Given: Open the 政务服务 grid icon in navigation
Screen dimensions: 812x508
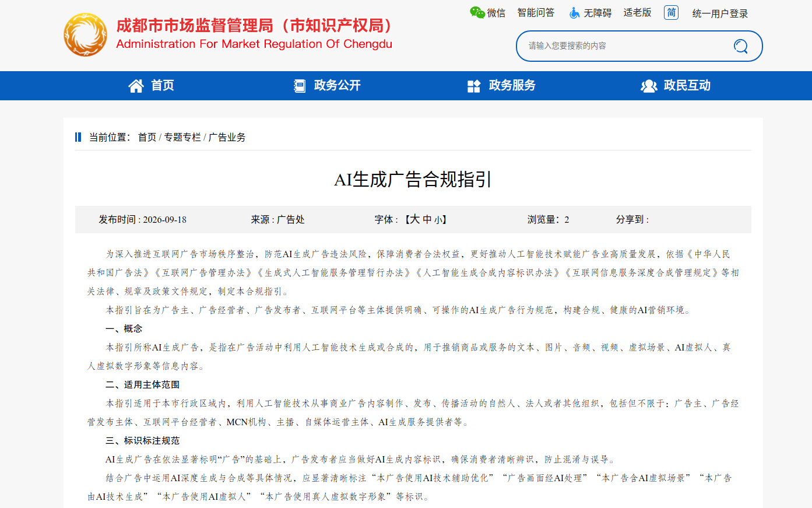Looking at the screenshot, I should 474,86.
